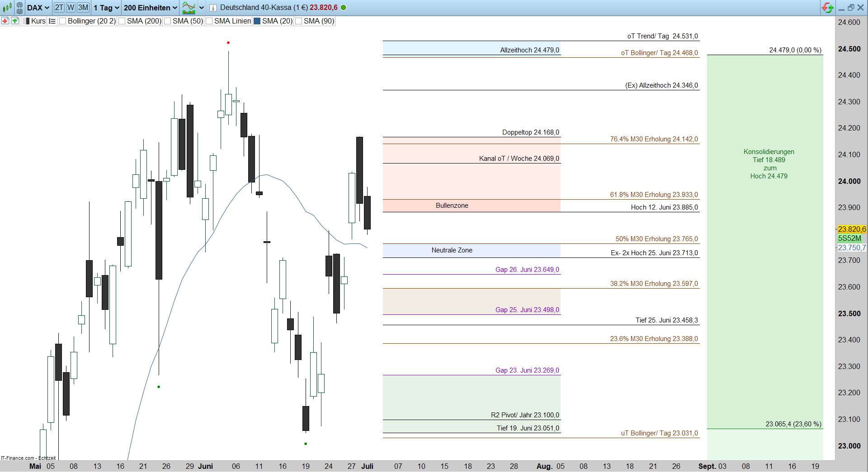Click the 50% M30 Erholung 23.765,0 label

[x=656, y=239]
